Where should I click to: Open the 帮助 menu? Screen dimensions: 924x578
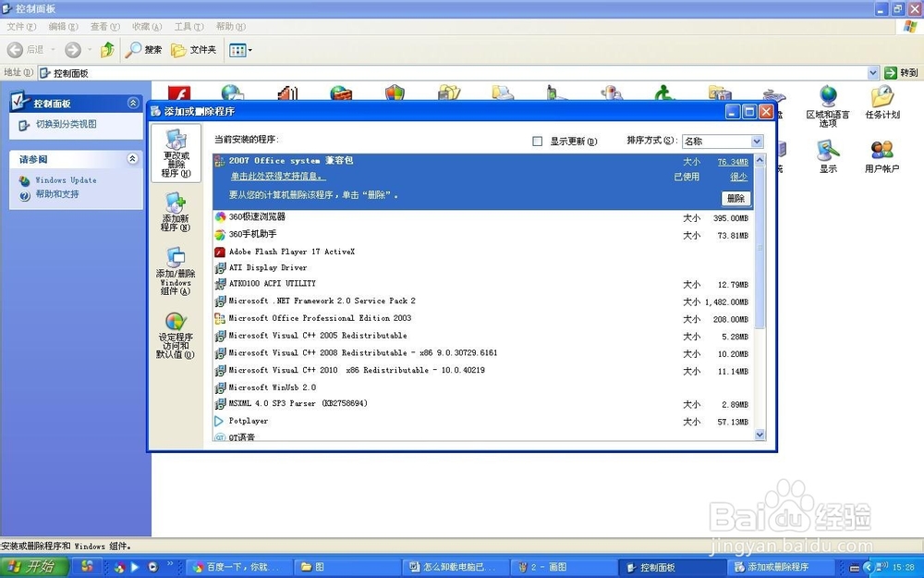(230, 27)
